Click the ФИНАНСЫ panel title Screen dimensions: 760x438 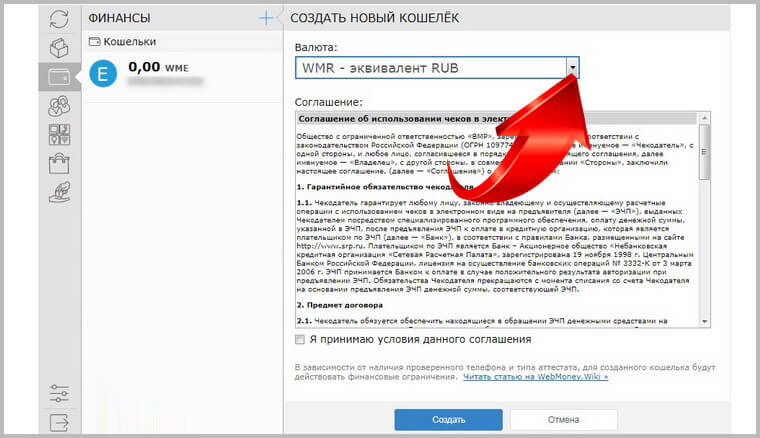click(x=119, y=18)
